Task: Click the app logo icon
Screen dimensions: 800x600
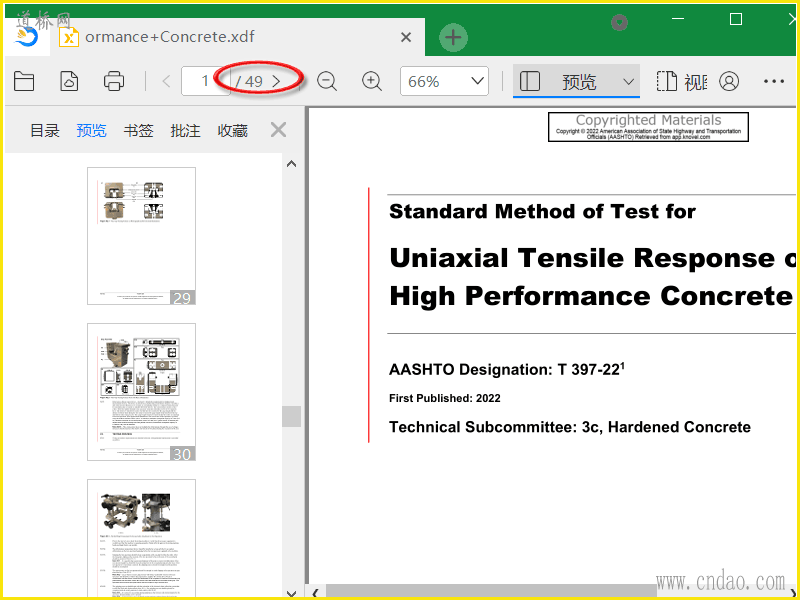Action: tap(27, 37)
